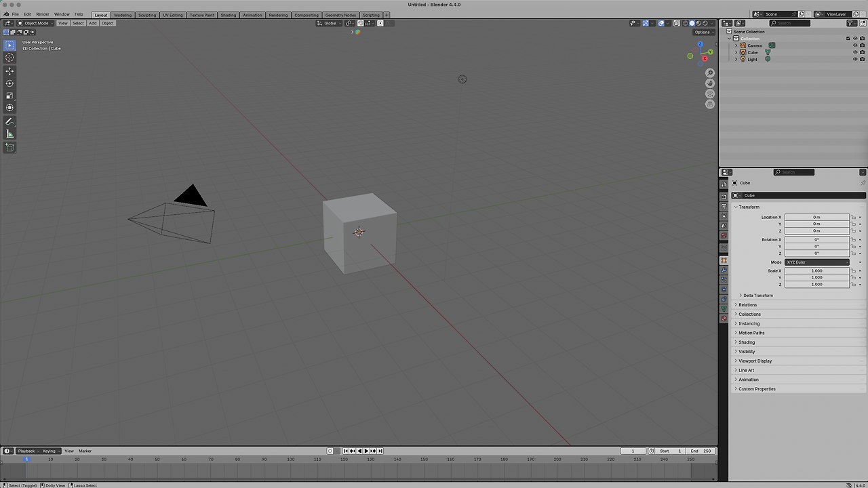
Task: Click the outliner search field
Action: pos(789,23)
